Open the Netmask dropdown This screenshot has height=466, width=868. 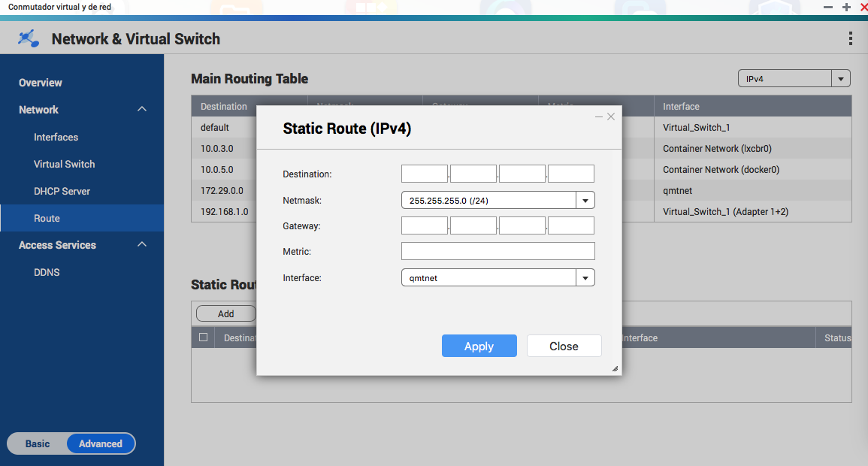[585, 201]
